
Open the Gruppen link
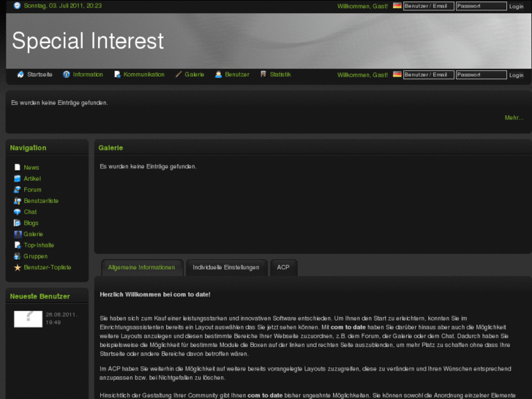(35, 256)
